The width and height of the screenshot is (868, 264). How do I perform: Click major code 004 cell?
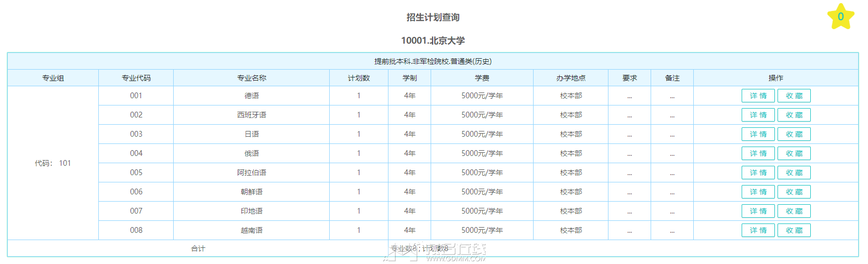coord(136,153)
